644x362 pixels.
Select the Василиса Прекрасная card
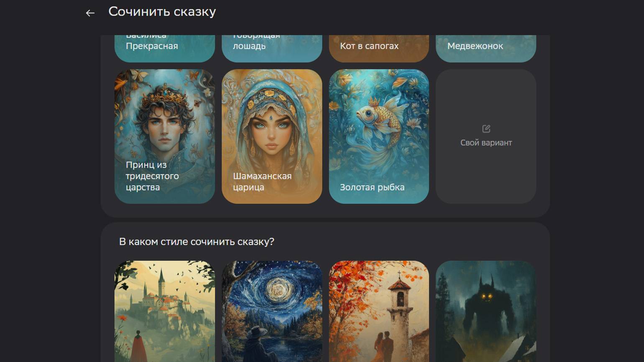tap(165, 48)
